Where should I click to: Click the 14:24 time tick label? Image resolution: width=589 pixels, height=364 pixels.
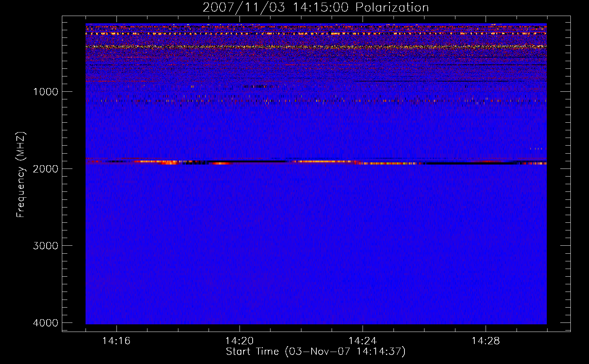[363, 341]
